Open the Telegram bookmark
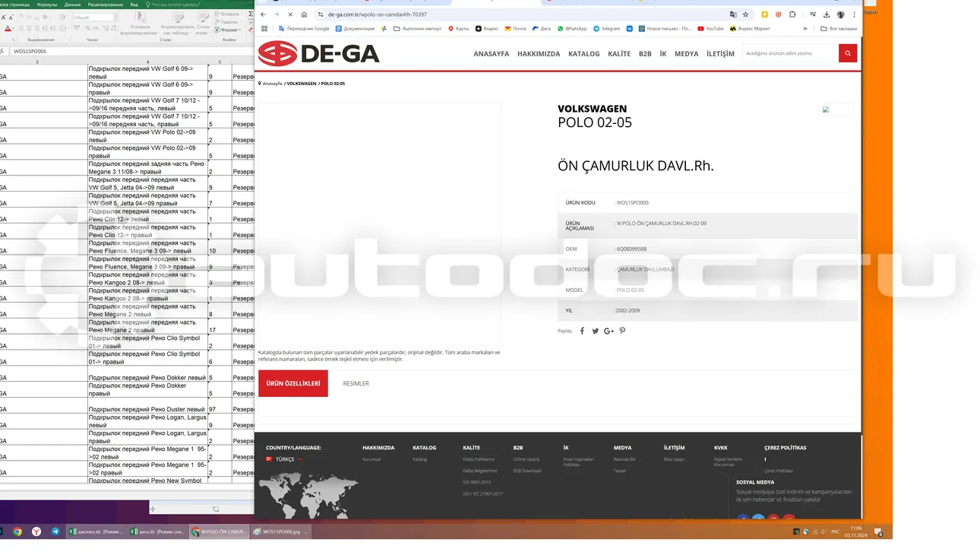The width and height of the screenshot is (980, 552). click(x=606, y=29)
